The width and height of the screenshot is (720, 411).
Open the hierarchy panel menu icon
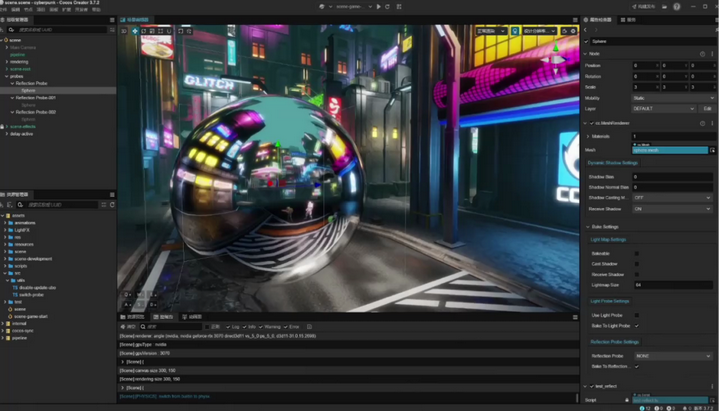(112, 20)
